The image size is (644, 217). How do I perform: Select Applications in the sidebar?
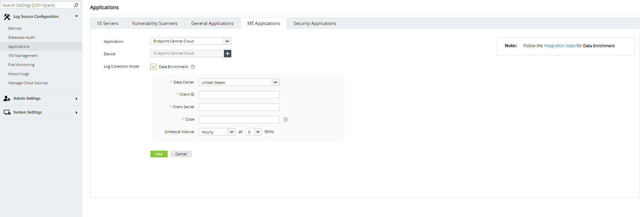tap(41, 46)
